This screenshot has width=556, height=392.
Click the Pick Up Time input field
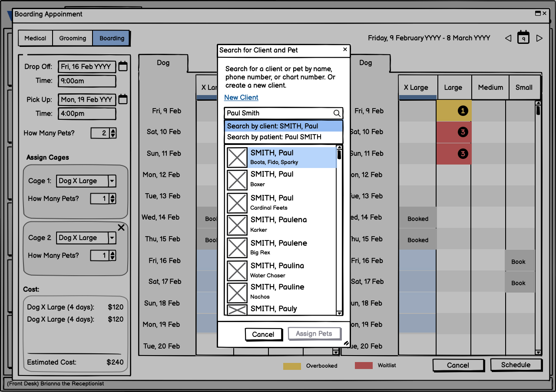(87, 114)
